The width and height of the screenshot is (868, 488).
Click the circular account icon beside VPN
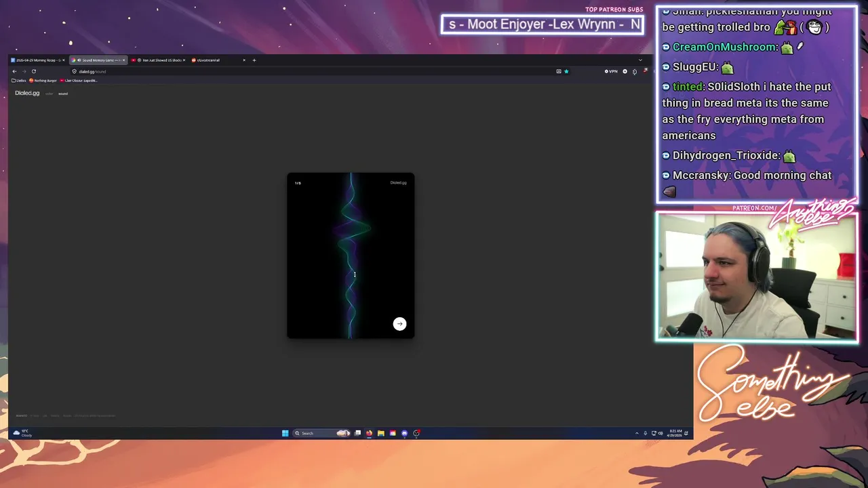click(x=625, y=71)
